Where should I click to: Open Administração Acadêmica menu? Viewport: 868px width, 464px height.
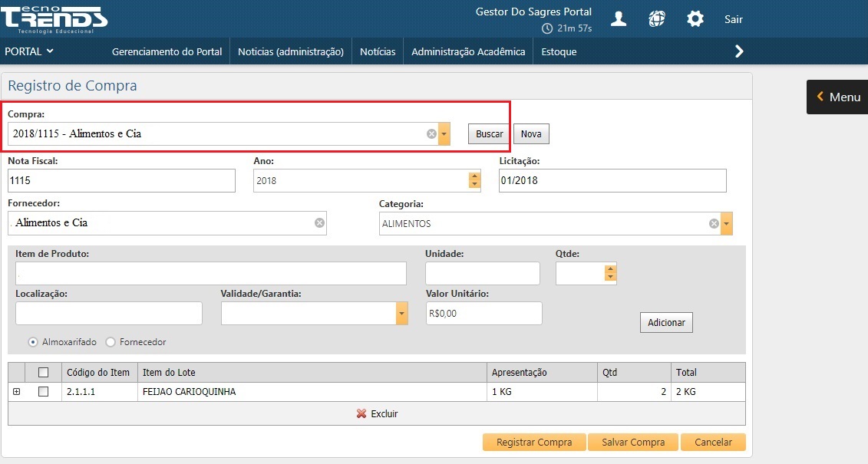click(x=468, y=52)
